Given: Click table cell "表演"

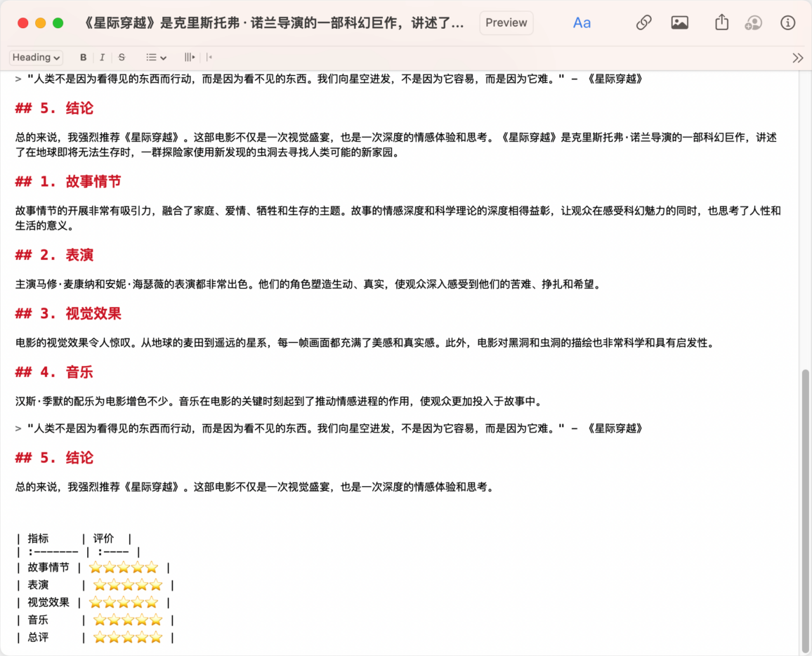Looking at the screenshot, I should [x=39, y=585].
